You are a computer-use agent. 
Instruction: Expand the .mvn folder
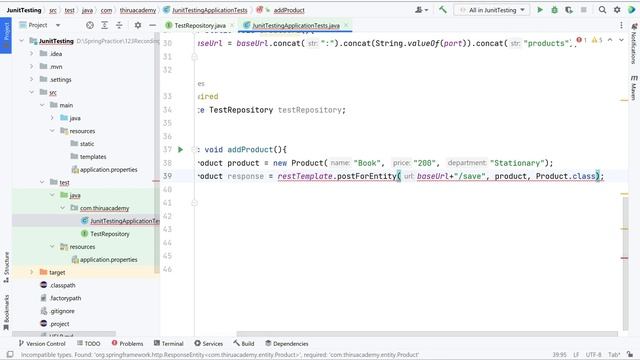click(x=31, y=66)
